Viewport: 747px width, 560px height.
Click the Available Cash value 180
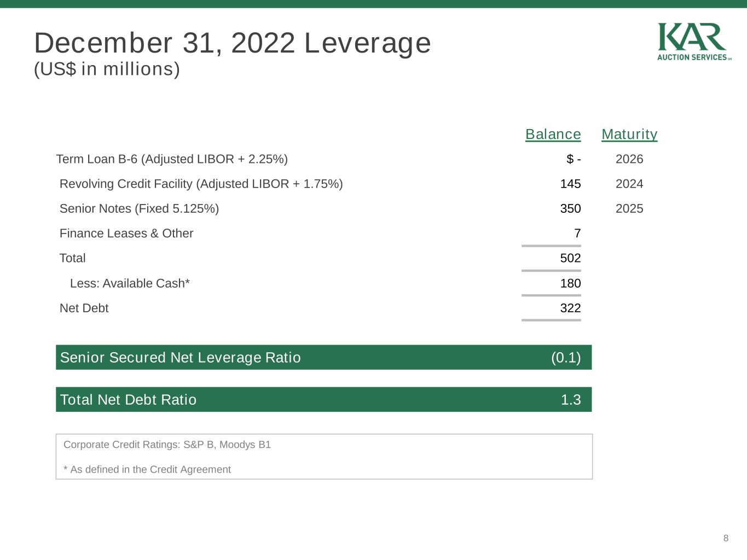tap(570, 283)
